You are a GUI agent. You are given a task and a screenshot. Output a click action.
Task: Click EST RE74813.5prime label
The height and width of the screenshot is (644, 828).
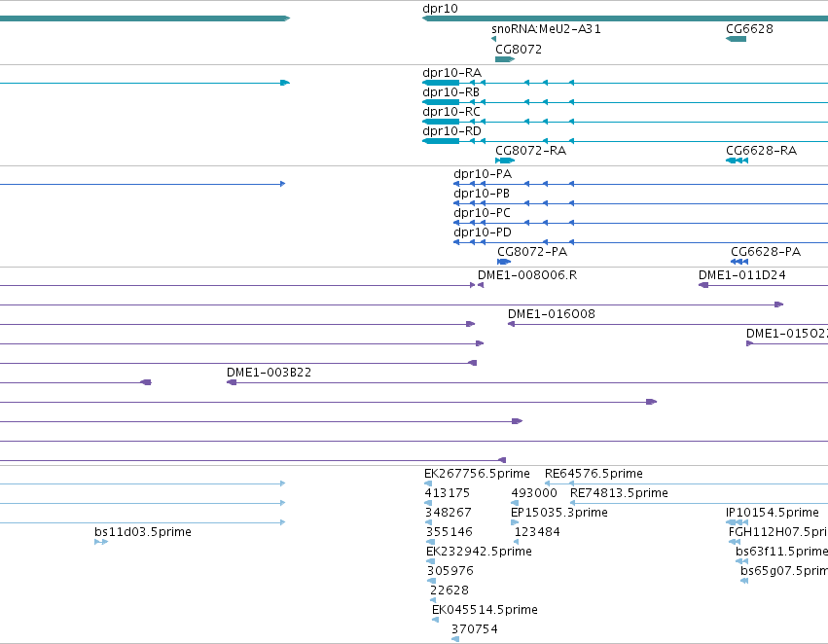coord(619,493)
